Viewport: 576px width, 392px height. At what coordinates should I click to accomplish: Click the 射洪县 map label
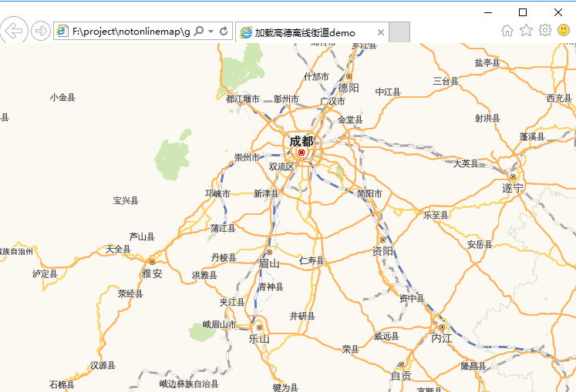click(487, 118)
